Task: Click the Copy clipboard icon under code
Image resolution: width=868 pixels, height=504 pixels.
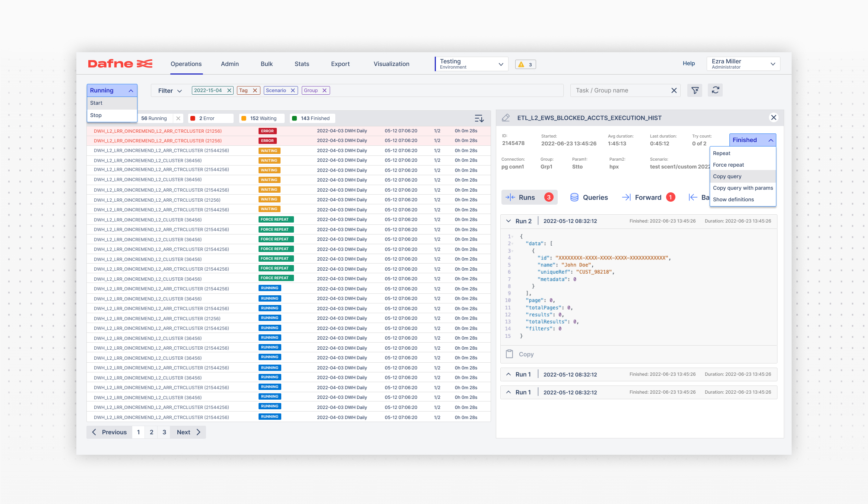Action: coord(509,354)
